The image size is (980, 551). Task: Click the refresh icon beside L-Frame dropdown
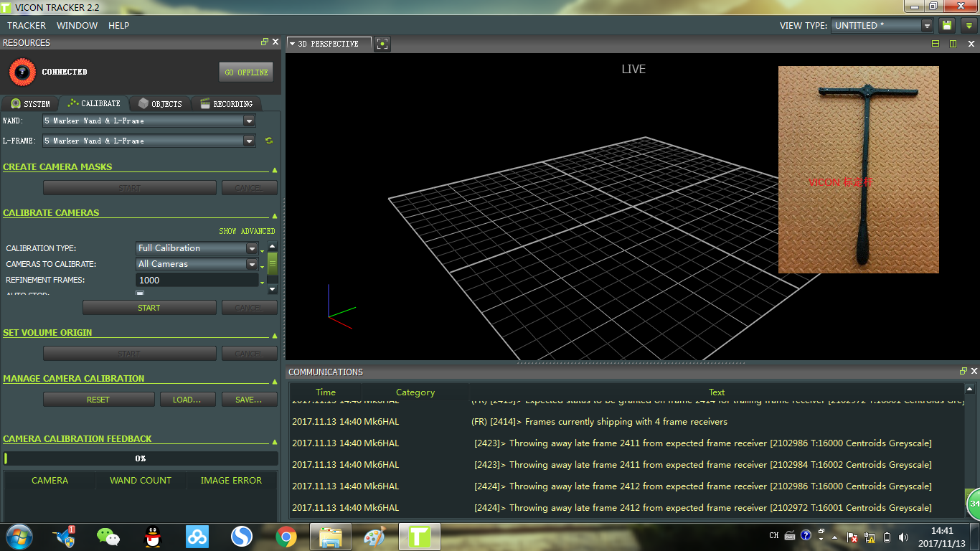[x=269, y=141]
